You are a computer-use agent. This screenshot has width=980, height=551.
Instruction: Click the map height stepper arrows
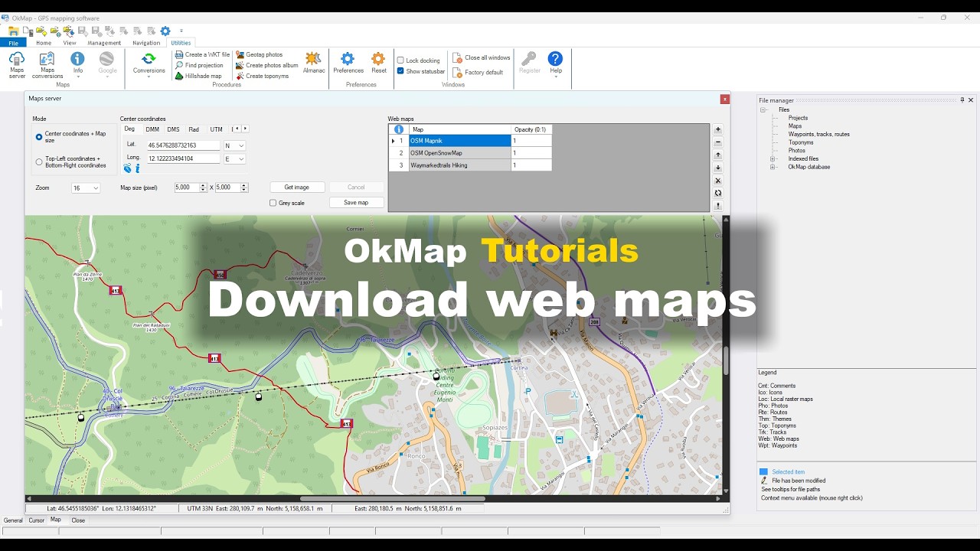244,187
